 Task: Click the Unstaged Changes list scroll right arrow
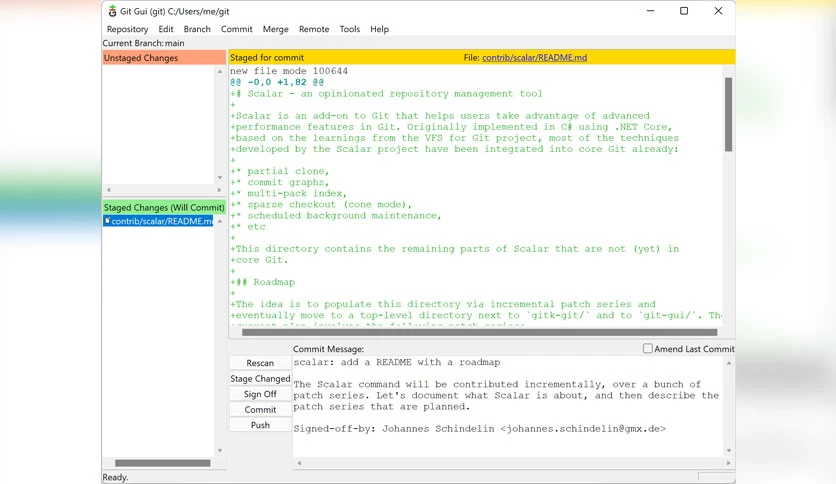pyautogui.click(x=219, y=190)
